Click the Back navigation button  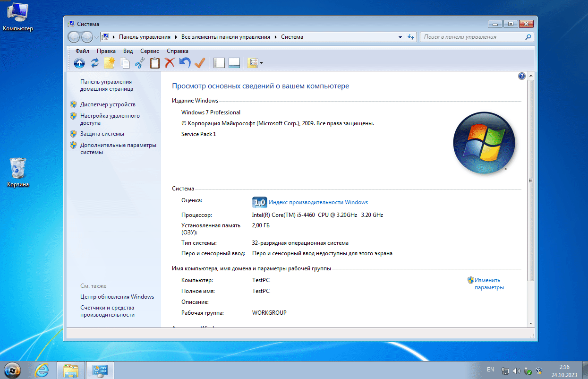pos(75,37)
